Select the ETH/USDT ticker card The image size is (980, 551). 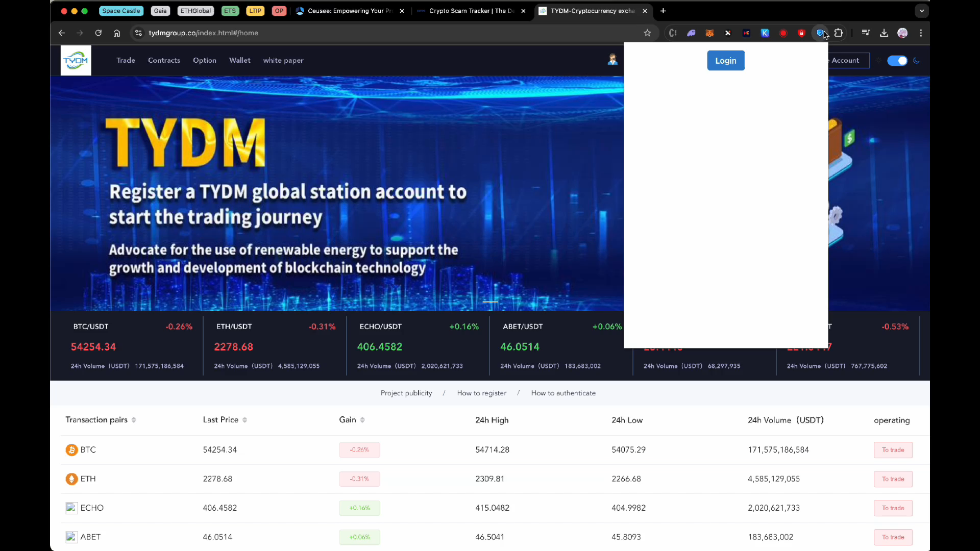tap(275, 346)
